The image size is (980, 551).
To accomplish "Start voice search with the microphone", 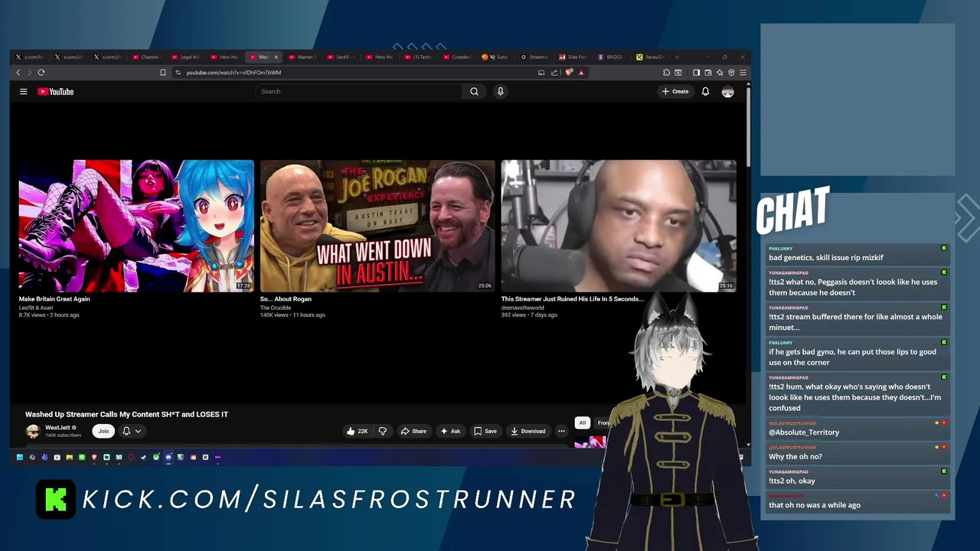I will (x=500, y=92).
